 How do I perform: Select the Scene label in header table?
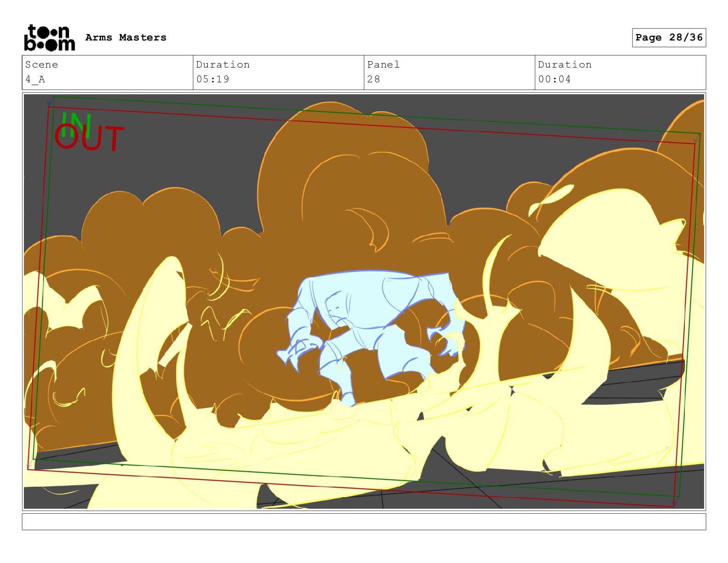pos(41,65)
